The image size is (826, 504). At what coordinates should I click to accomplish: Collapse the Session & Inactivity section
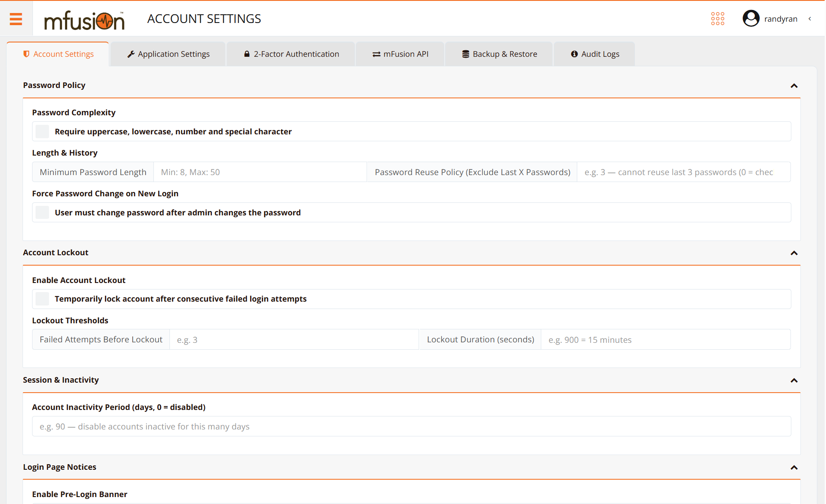tap(793, 380)
